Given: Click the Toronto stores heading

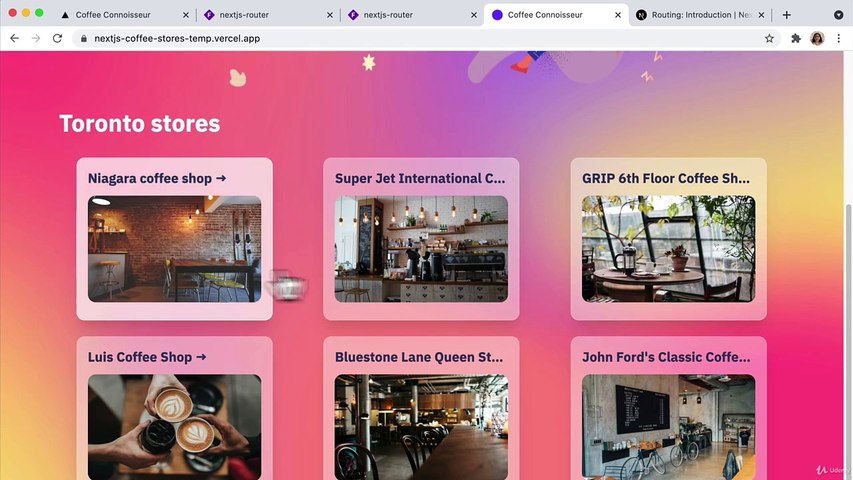Looking at the screenshot, I should [140, 124].
